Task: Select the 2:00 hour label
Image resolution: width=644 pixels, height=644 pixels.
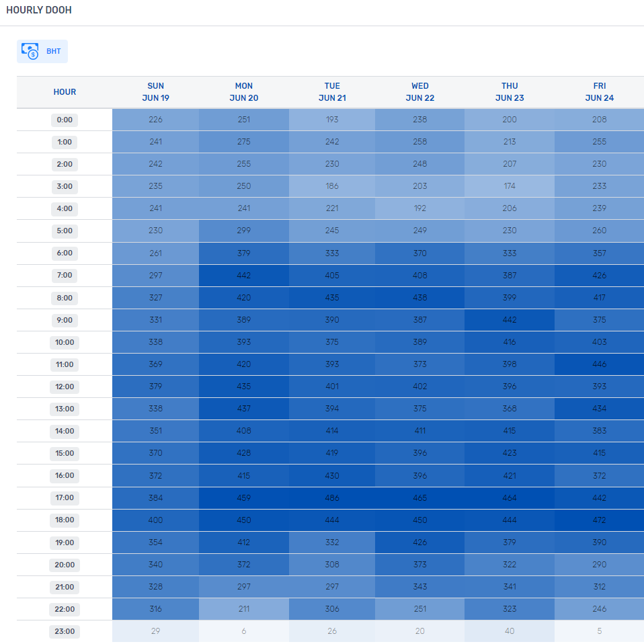Action: coord(65,164)
